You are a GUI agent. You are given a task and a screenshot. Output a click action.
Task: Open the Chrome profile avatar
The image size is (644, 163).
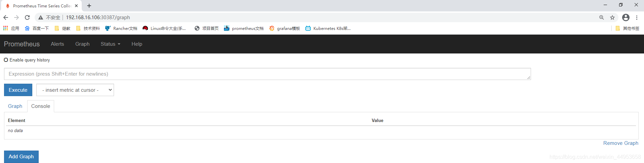(x=626, y=17)
